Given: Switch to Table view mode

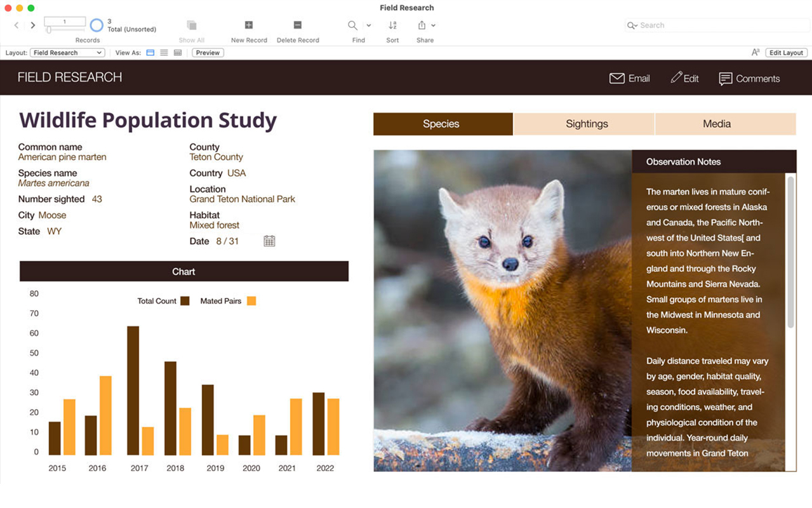Looking at the screenshot, I should pos(178,53).
